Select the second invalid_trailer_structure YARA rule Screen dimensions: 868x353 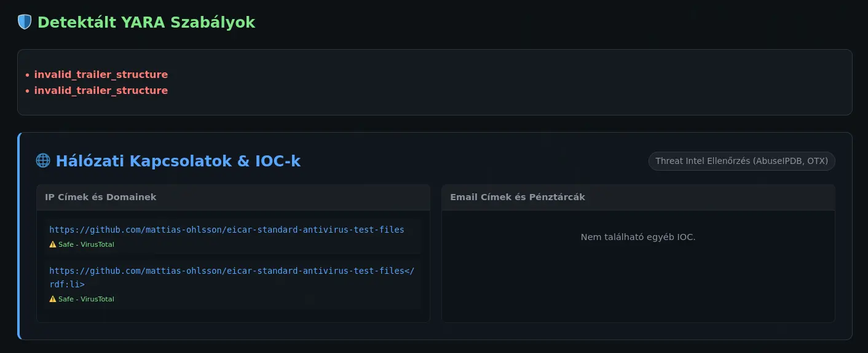pos(101,91)
